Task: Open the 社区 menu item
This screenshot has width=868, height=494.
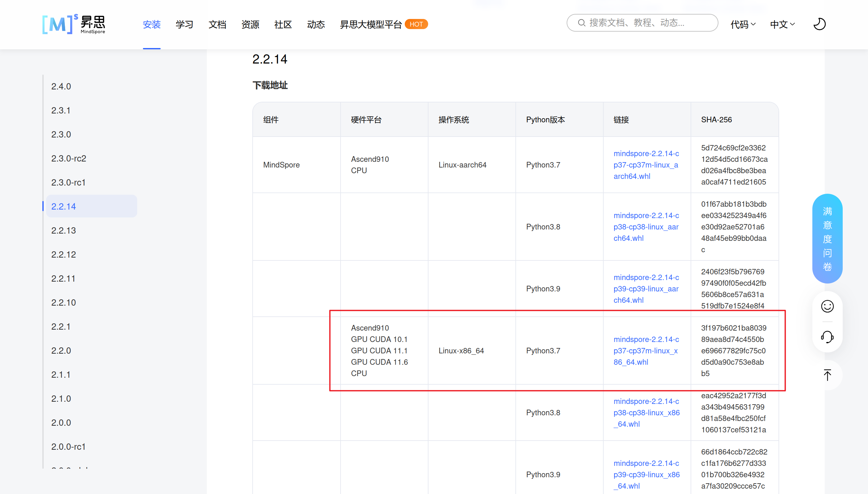Action: [283, 24]
